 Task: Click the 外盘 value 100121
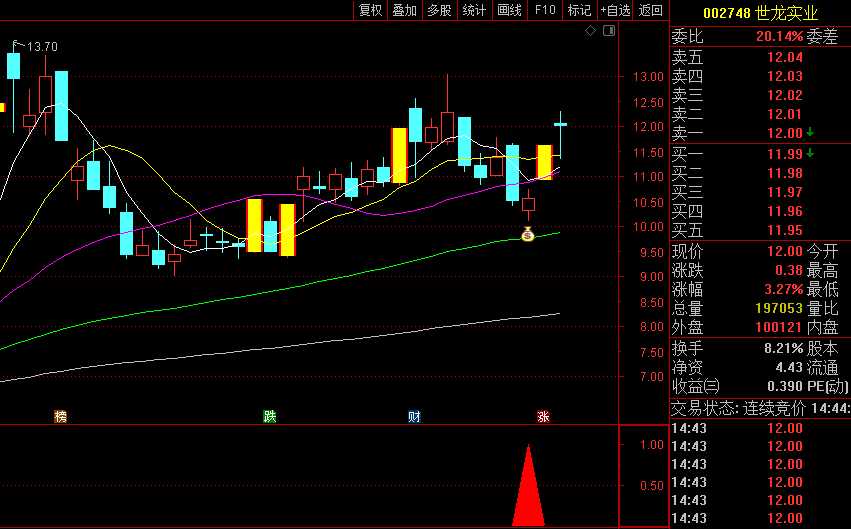pos(779,328)
